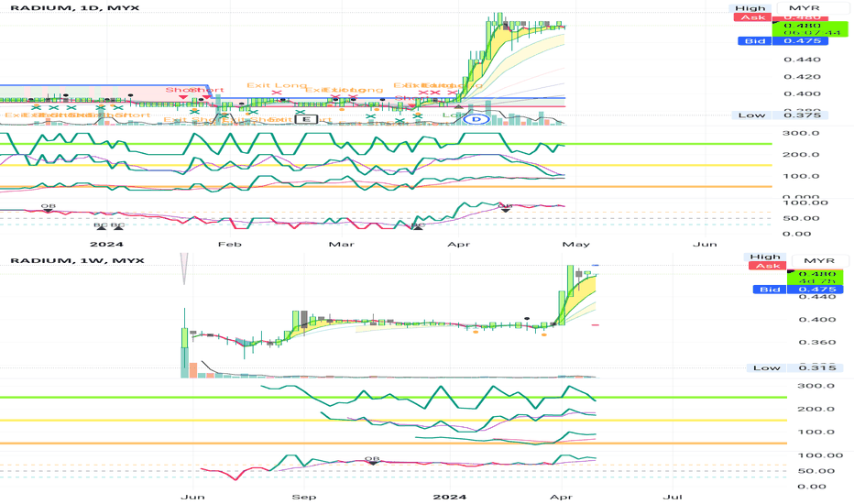Click the blue Bid 0.475 label on daily chart
This screenshot has height=504, width=854.
point(783,41)
